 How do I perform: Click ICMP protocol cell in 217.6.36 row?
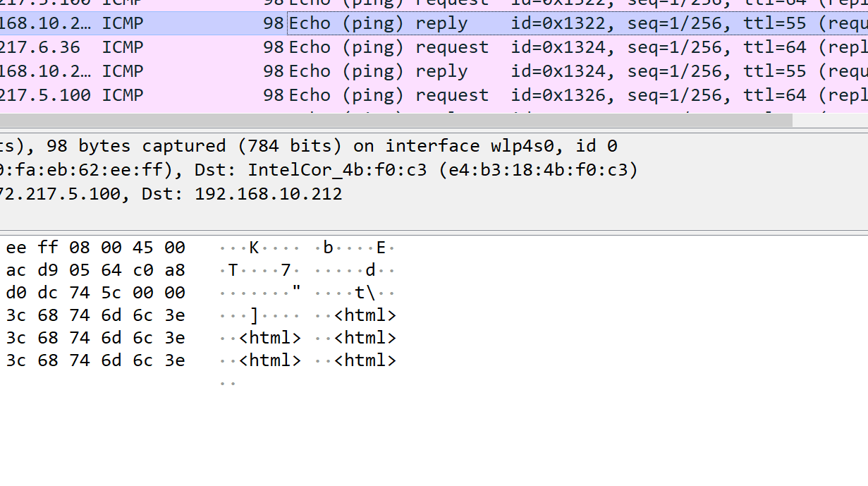(x=123, y=47)
